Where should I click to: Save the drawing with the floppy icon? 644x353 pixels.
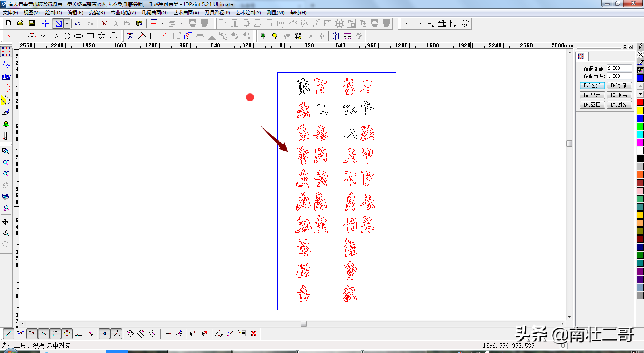[32, 23]
